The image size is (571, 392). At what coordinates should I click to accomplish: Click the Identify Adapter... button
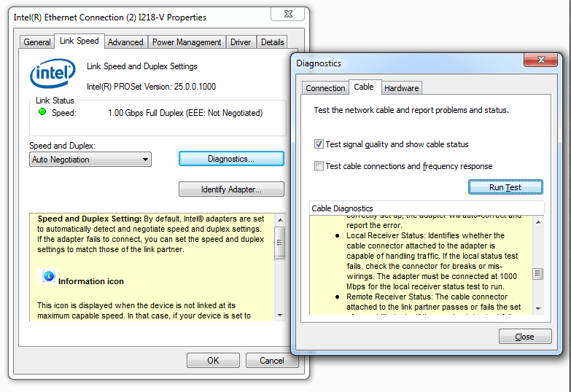click(231, 189)
